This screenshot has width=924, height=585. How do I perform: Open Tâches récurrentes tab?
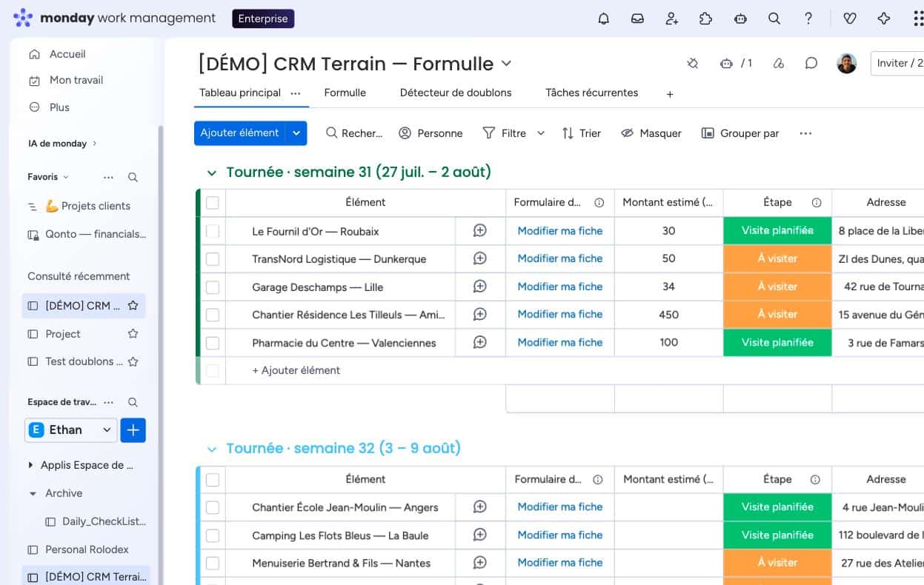coord(591,93)
